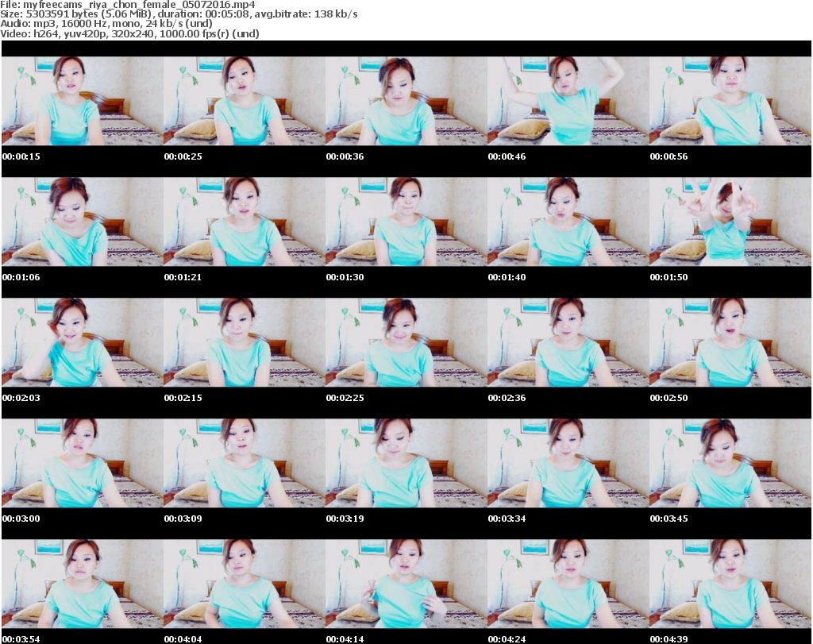Image resolution: width=813 pixels, height=644 pixels.
Task: Click the timestamp label 00:01:50
Action: (x=669, y=277)
